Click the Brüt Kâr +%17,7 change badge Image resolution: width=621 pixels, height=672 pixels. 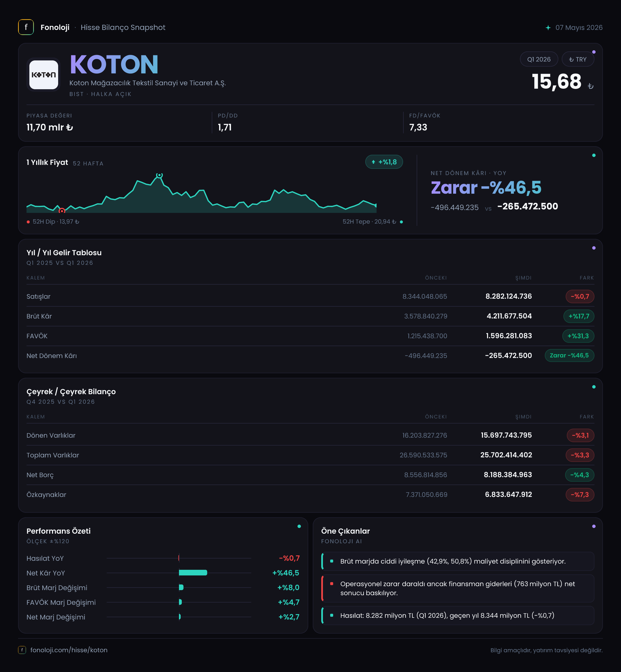point(579,316)
